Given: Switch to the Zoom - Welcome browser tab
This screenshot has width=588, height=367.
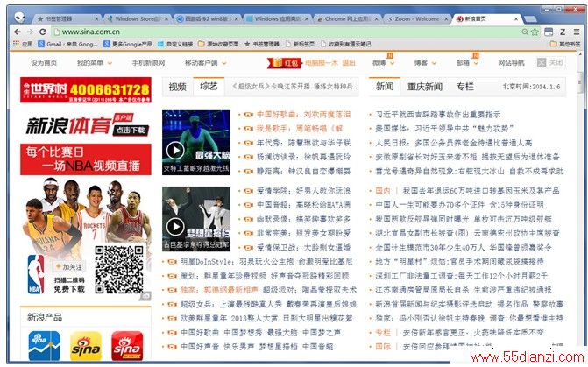Looking at the screenshot, I should click(x=416, y=18).
